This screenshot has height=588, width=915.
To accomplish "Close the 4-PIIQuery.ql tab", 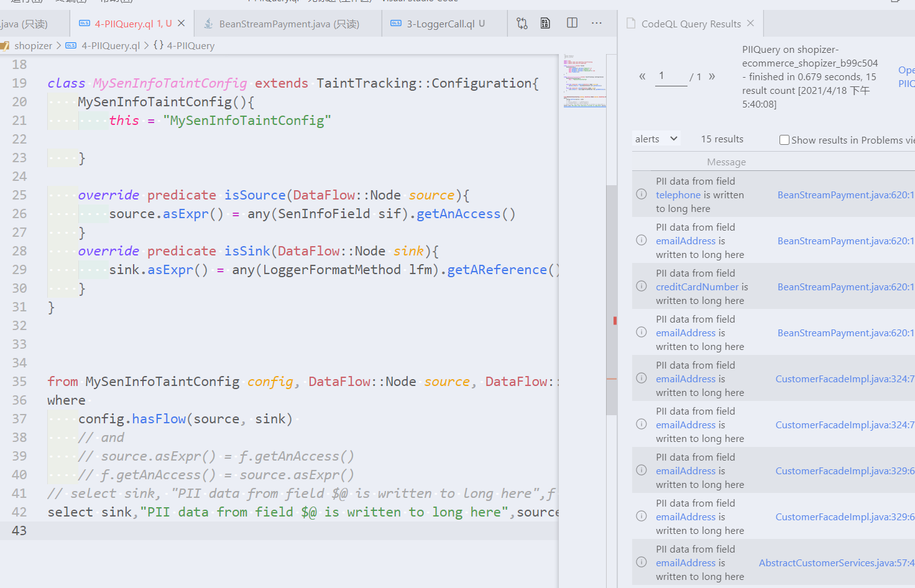I will (x=182, y=23).
